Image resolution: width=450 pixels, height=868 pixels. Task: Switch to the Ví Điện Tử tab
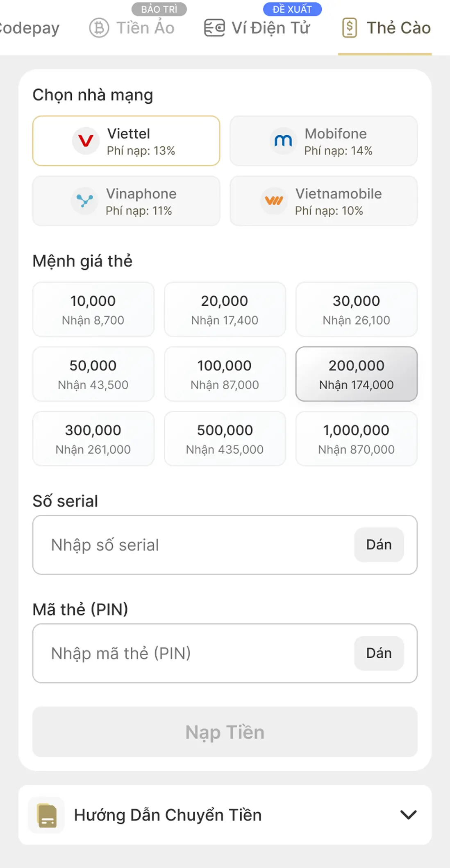coord(257,28)
